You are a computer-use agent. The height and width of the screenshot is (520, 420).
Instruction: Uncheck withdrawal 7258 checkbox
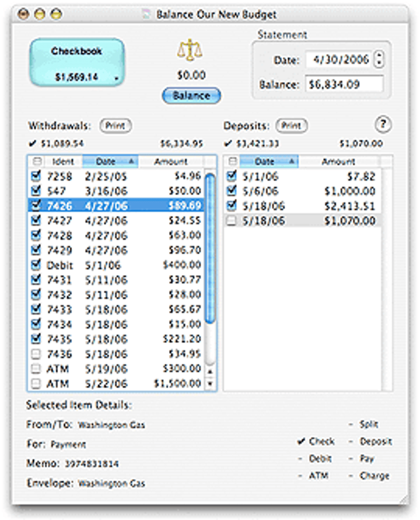click(36, 176)
